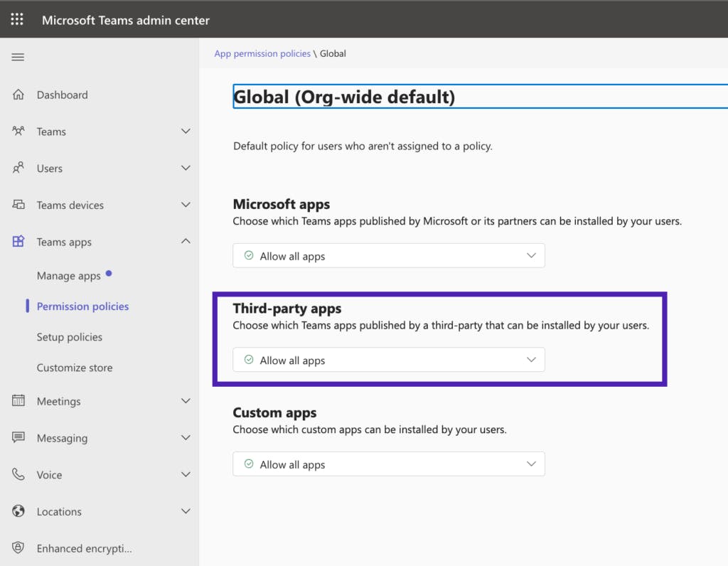Click App permission policies breadcrumb link
728x566 pixels.
(262, 53)
